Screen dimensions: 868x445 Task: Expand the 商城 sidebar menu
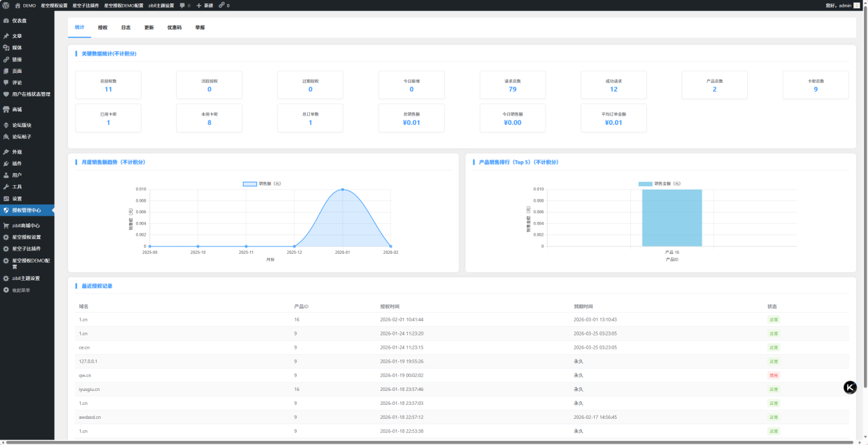pos(17,110)
